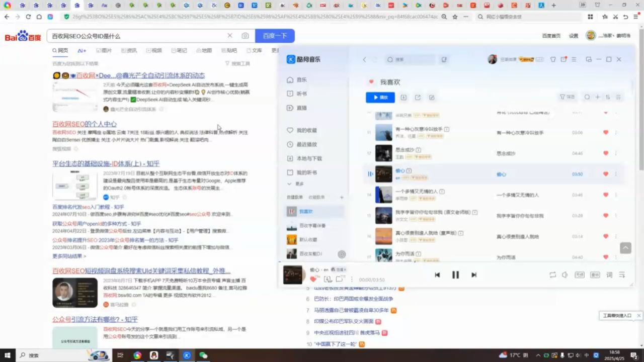
Task: Switch to 资讯 tab on Baidu
Action: 129,51
